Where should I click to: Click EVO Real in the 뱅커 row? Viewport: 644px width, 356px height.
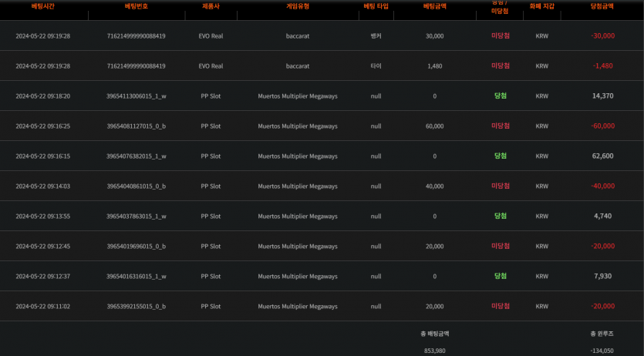tap(211, 36)
